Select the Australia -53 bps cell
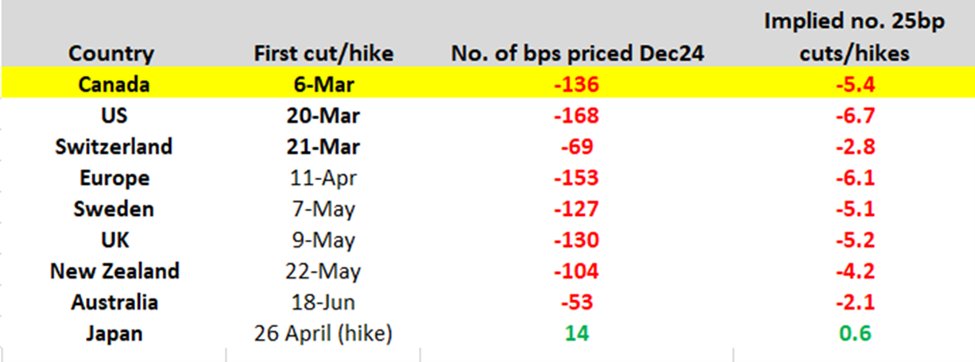Screen dimensions: 975x362 tap(576, 302)
